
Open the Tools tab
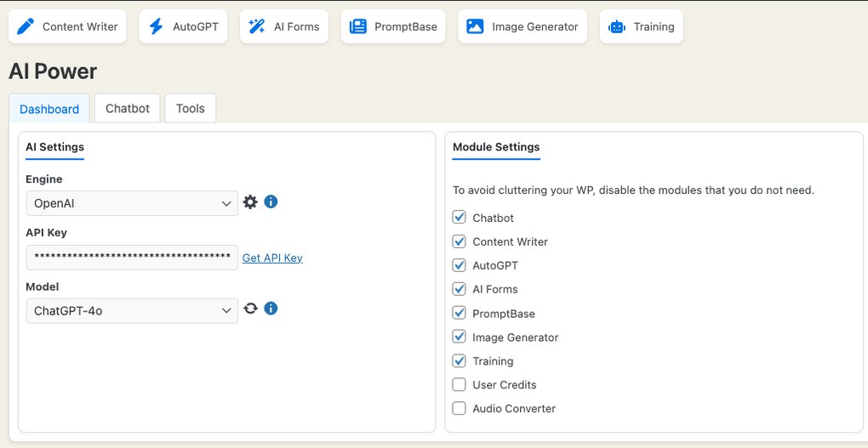[191, 108]
